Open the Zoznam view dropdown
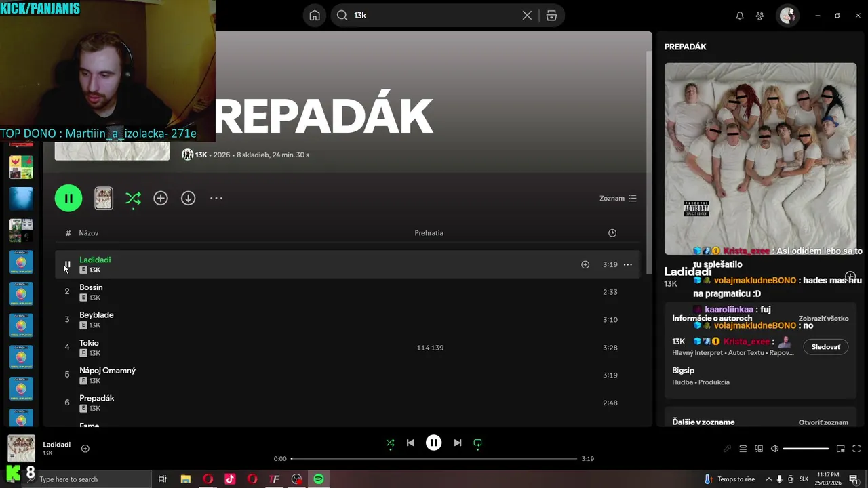Screen dimensions: 868x488 (x=618, y=199)
